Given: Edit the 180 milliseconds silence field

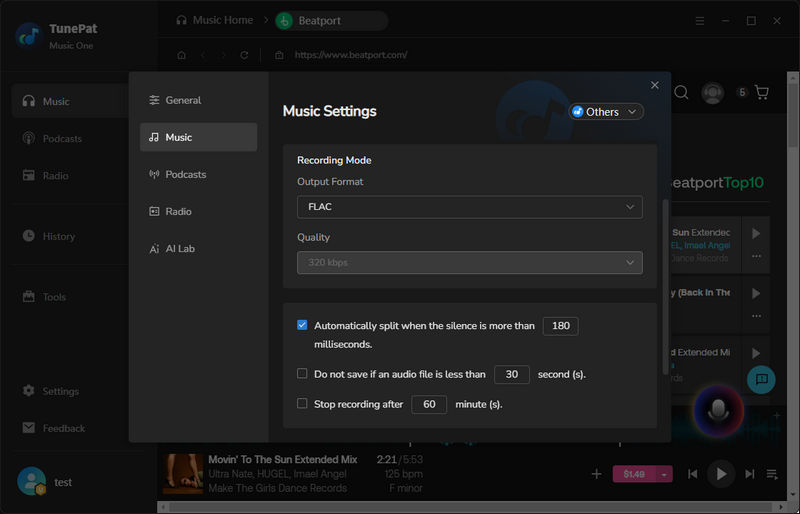Looking at the screenshot, I should pyautogui.click(x=561, y=326).
